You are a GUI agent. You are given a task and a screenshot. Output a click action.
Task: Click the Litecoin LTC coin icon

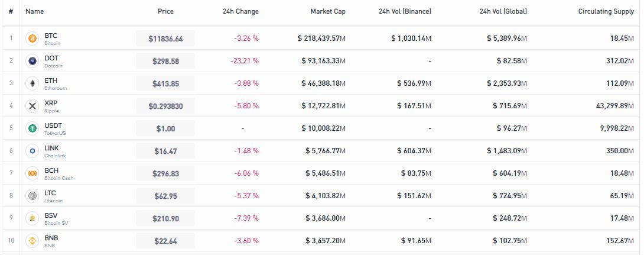coord(32,196)
